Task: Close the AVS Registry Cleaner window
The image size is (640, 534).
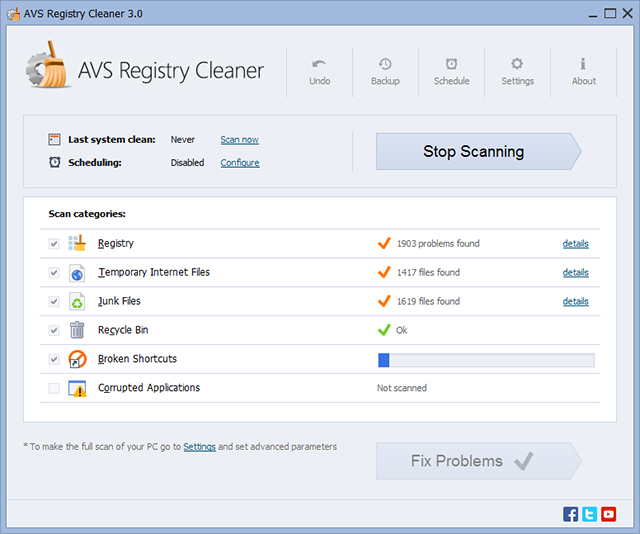Action: point(627,13)
